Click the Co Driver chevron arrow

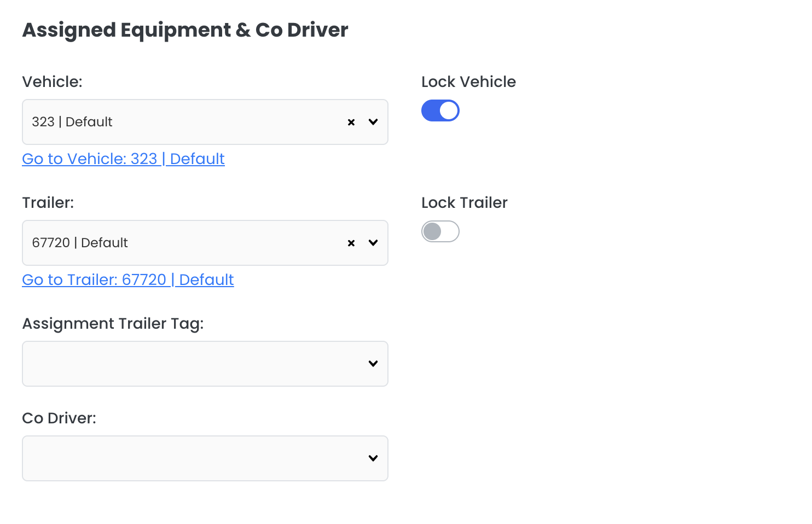373,458
